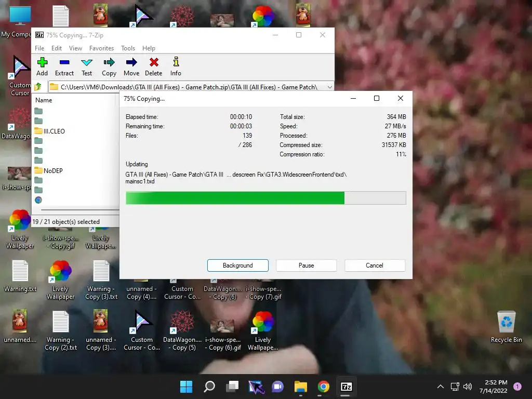Select the III.CLEO folder

[x=50, y=131]
